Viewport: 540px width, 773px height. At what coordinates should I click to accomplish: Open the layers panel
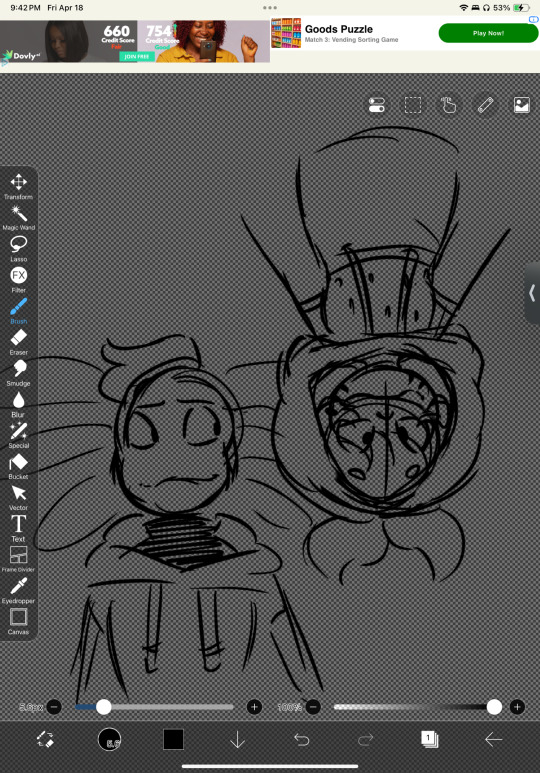pyautogui.click(x=430, y=739)
